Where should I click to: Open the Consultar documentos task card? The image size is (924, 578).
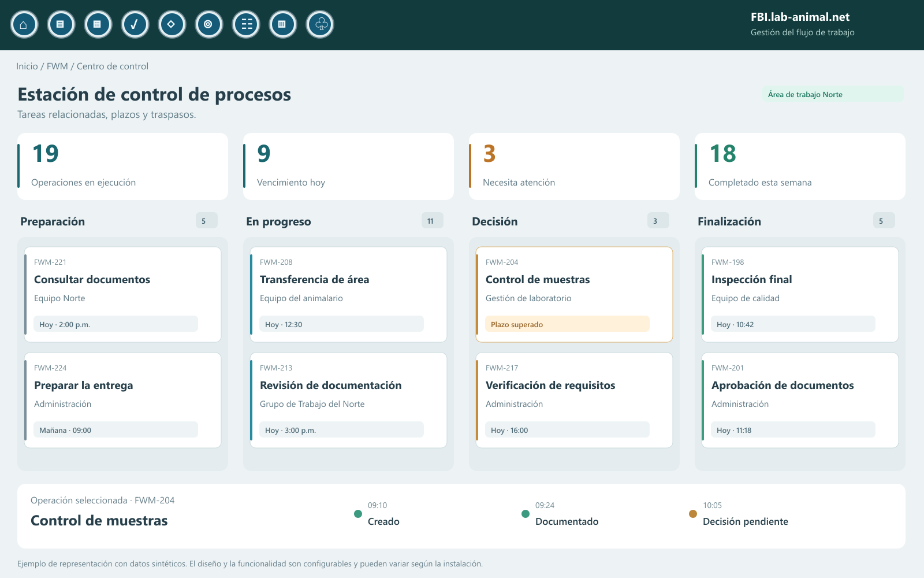(x=122, y=295)
